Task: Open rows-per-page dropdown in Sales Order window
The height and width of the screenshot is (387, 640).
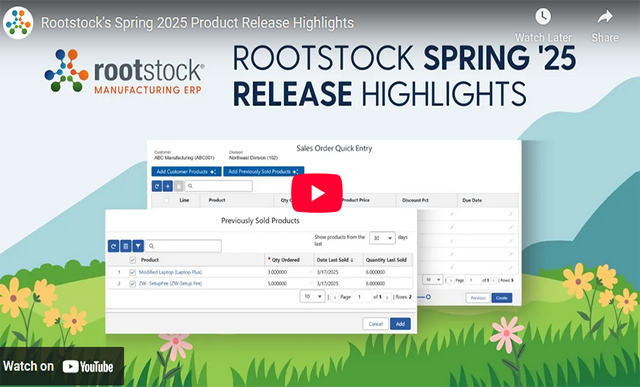Action: (x=432, y=280)
